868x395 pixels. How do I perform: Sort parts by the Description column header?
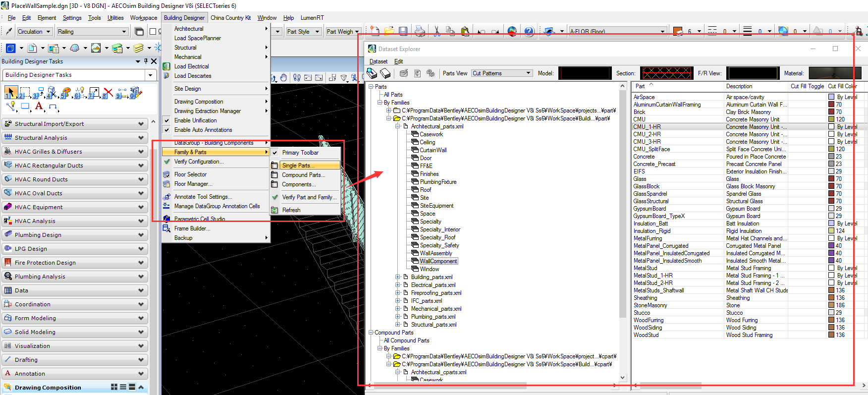click(x=756, y=86)
